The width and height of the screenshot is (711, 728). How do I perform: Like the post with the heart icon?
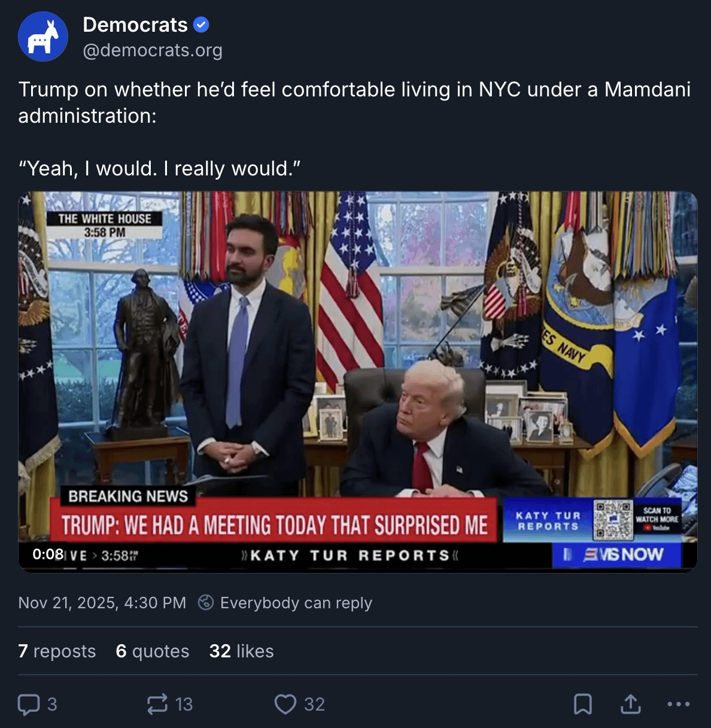(x=285, y=704)
